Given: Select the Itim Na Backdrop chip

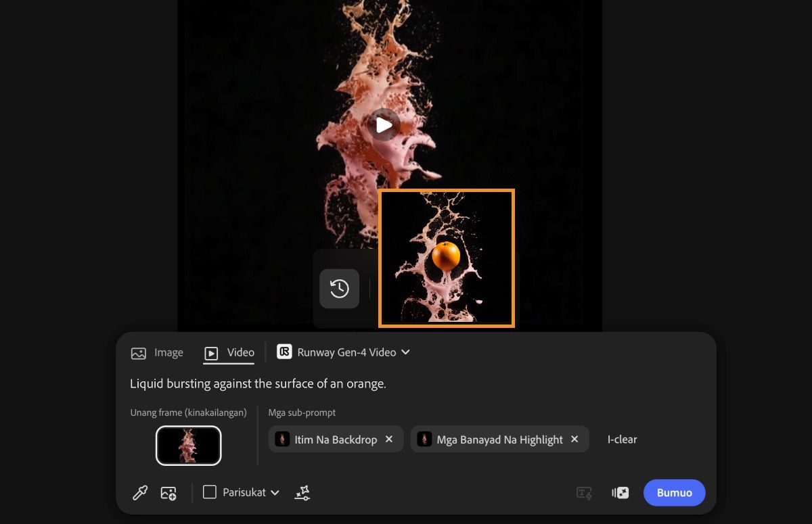Looking at the screenshot, I should point(336,439).
